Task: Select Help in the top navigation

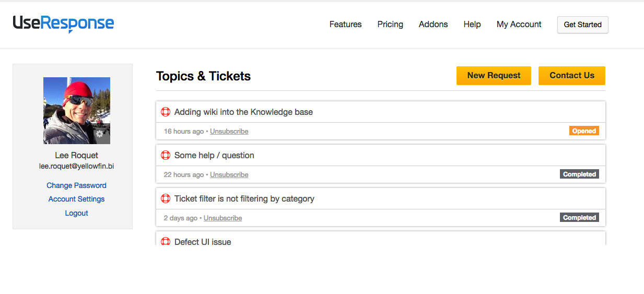Action: point(472,25)
